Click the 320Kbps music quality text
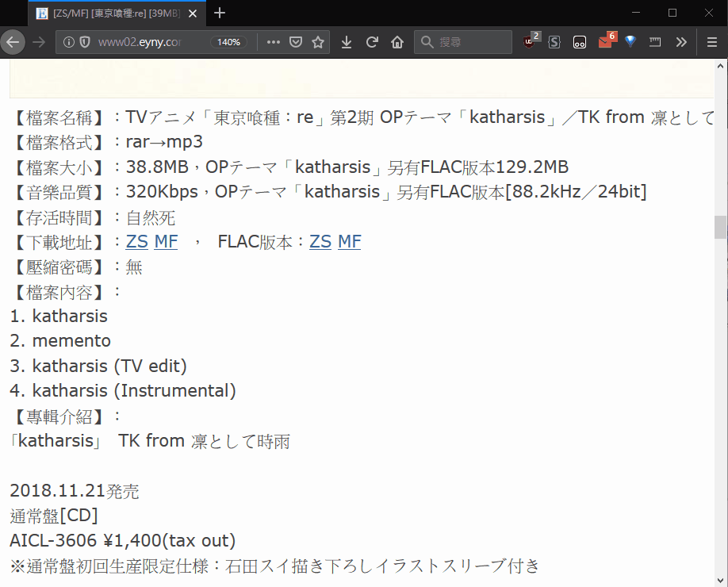The image size is (728, 587). tap(162, 192)
